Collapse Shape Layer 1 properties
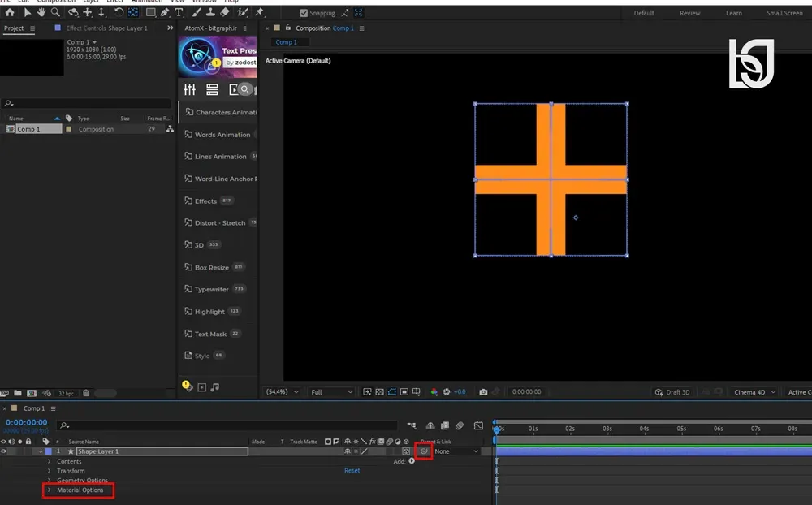 41,451
